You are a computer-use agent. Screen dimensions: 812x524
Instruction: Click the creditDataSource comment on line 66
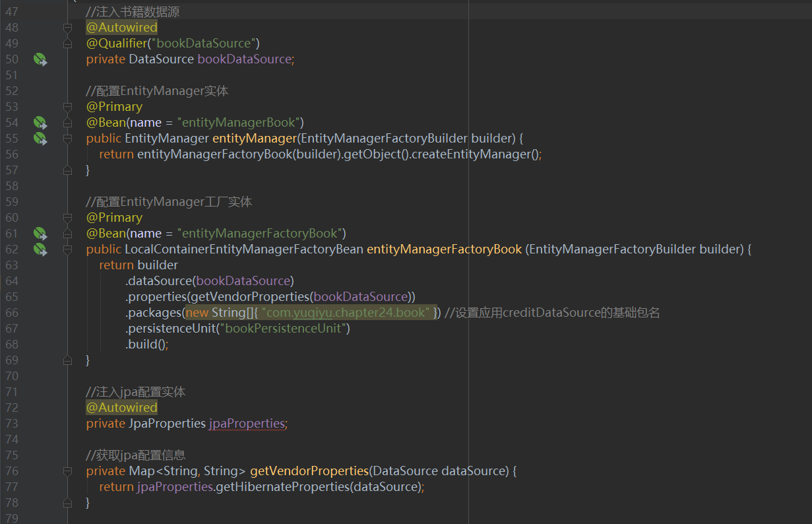[x=552, y=313]
